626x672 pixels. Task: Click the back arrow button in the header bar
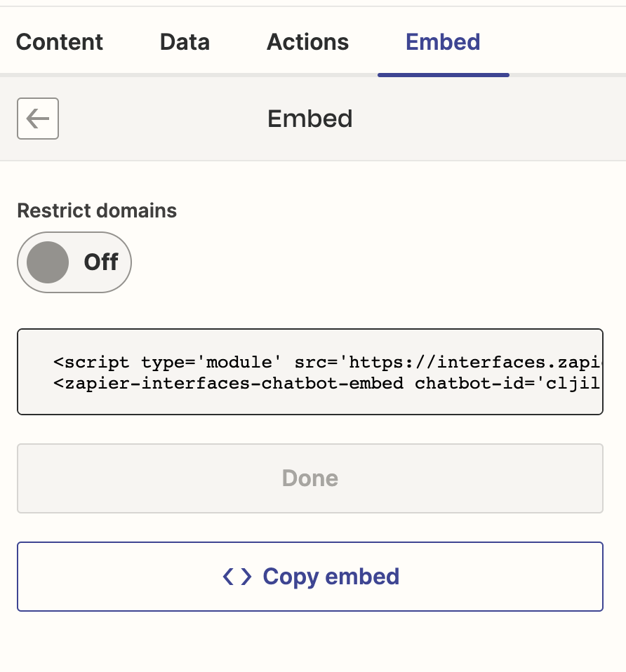pos(37,119)
